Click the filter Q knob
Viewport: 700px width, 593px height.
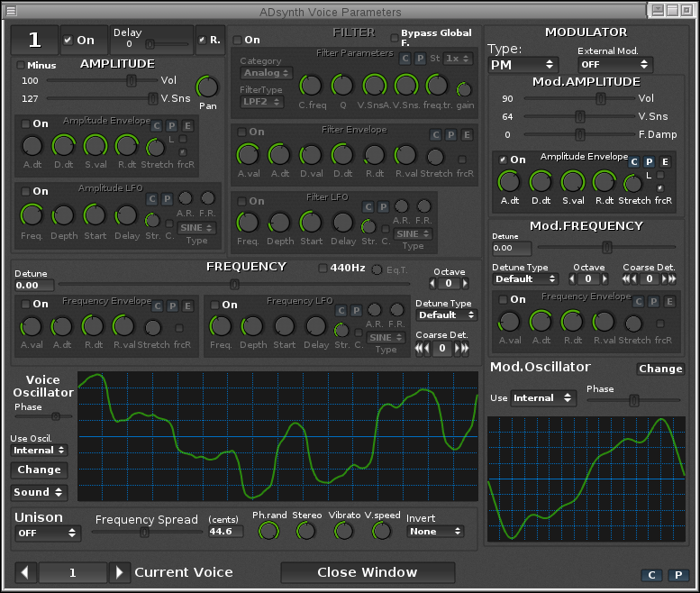(342, 86)
